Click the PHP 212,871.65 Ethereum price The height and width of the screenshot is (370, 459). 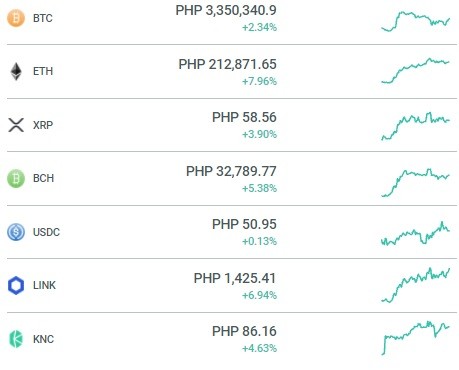click(x=227, y=64)
